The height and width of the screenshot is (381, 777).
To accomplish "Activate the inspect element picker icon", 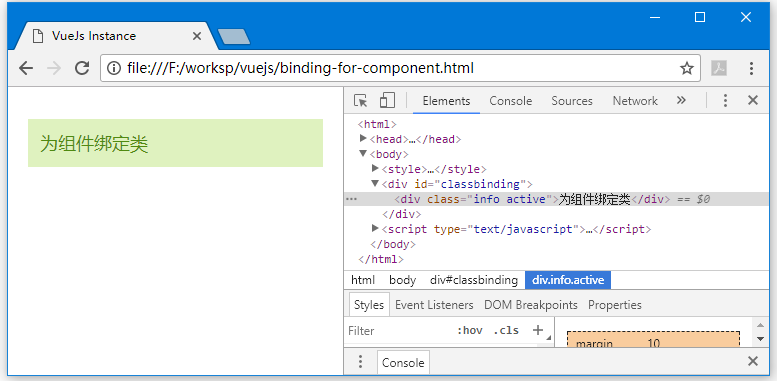I will (x=360, y=101).
